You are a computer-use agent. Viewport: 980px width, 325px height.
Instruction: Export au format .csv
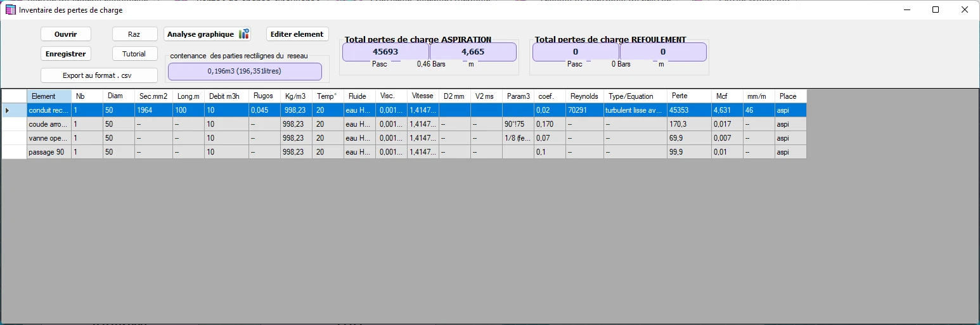tap(99, 75)
